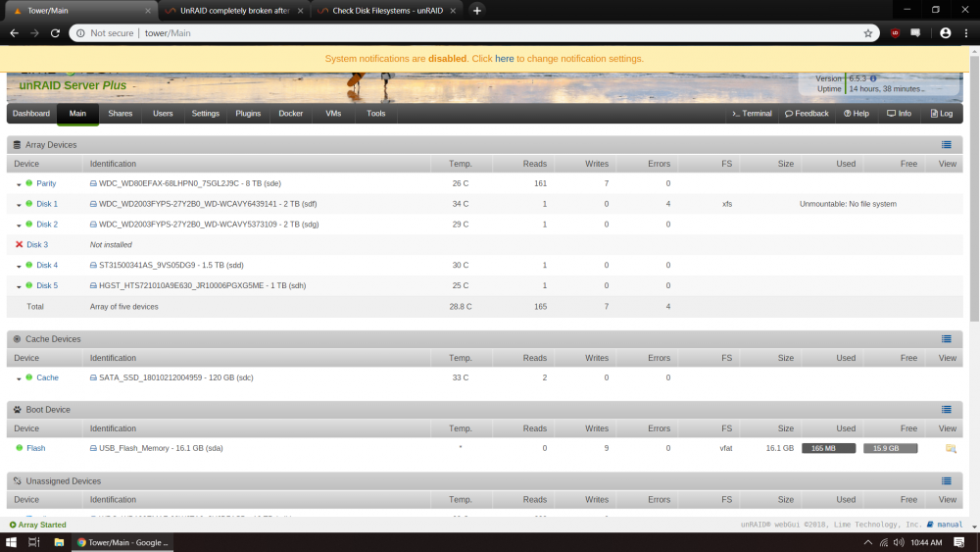Click the drive icon beside USB_Flash_Memory
Viewport: 980px width, 552px height.
pyautogui.click(x=93, y=448)
